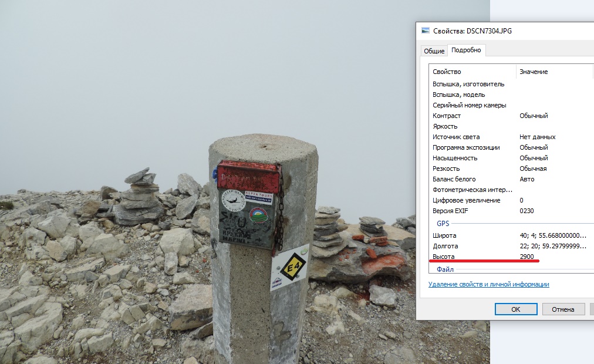Click the Высота value 2900
The image size is (594, 364).
[x=527, y=257]
